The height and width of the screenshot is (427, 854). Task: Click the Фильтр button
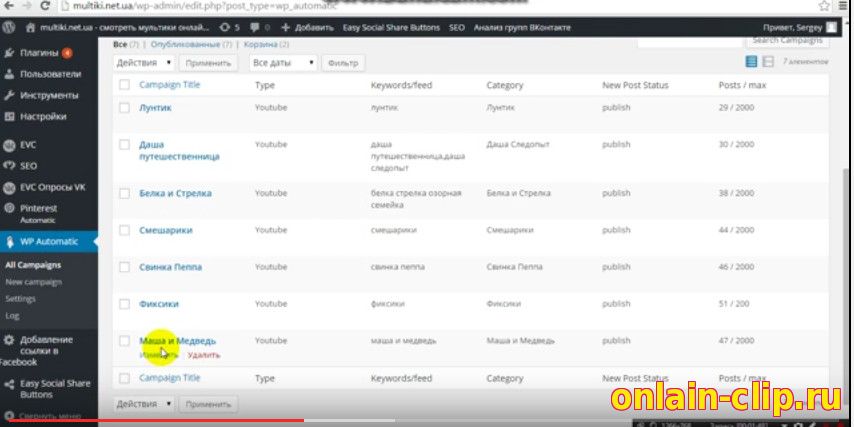click(x=343, y=63)
